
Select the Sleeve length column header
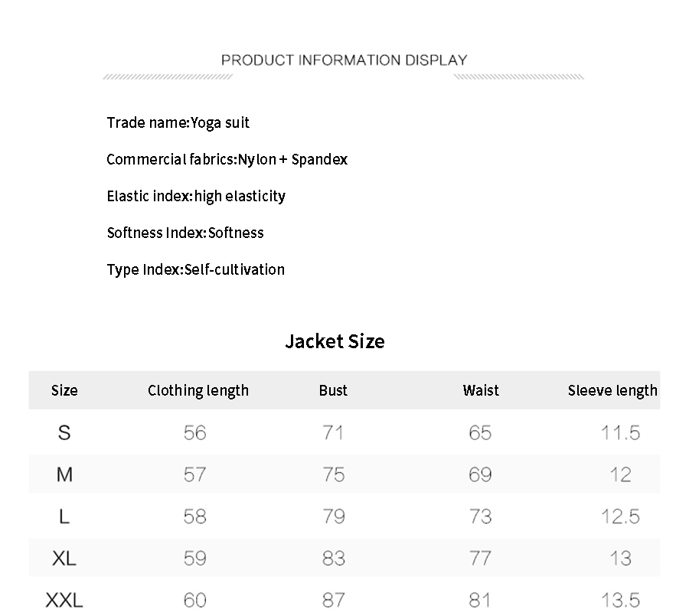612,390
